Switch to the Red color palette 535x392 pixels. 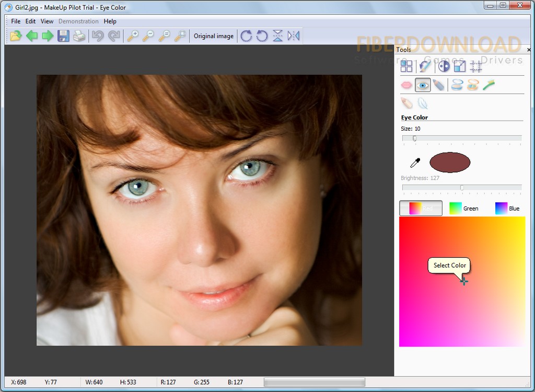421,208
